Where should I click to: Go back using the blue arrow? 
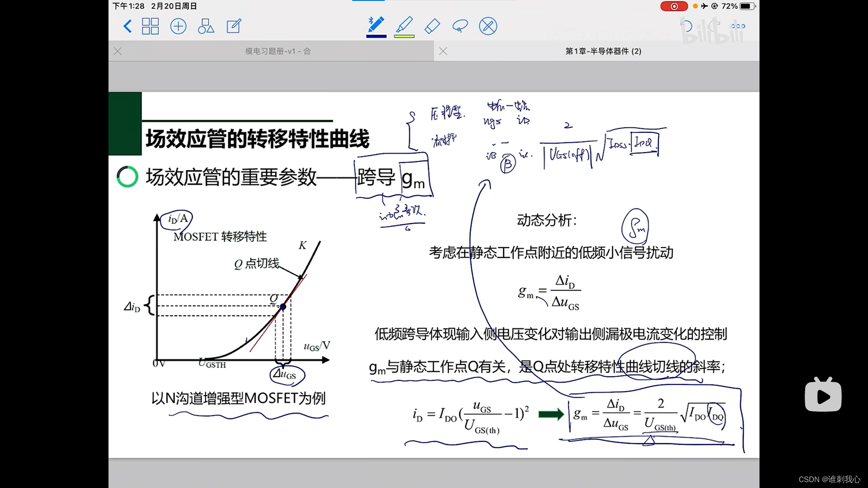point(127,26)
